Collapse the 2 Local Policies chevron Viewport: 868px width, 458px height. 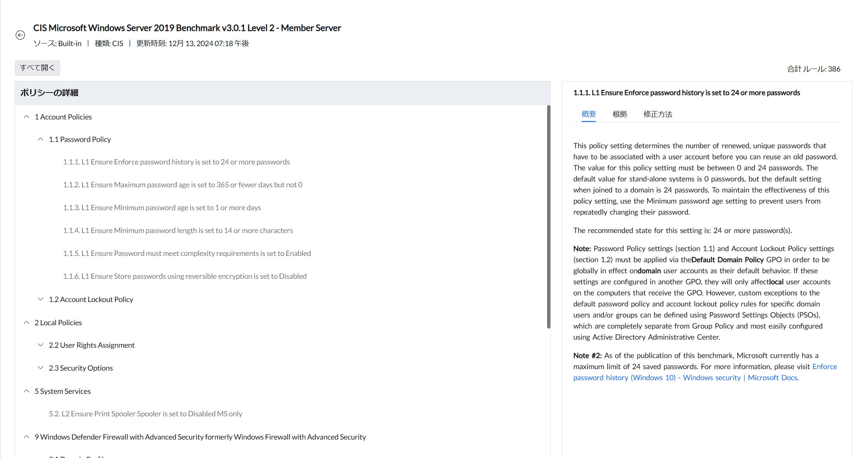27,323
